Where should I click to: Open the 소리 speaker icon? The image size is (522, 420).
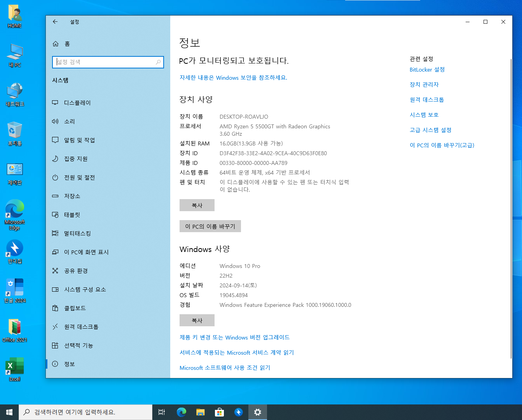(x=55, y=121)
